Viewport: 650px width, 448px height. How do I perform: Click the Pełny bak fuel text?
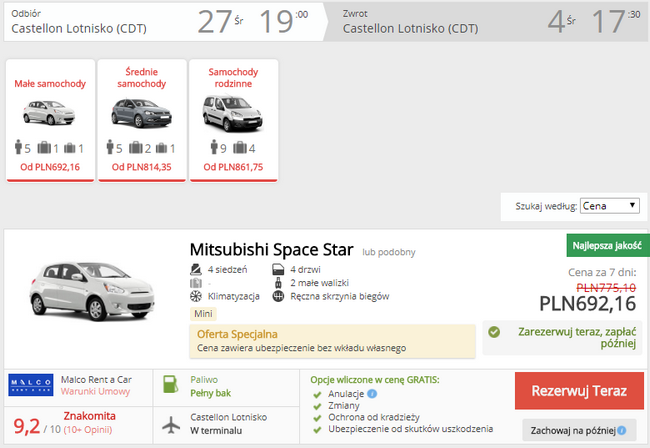(x=211, y=393)
